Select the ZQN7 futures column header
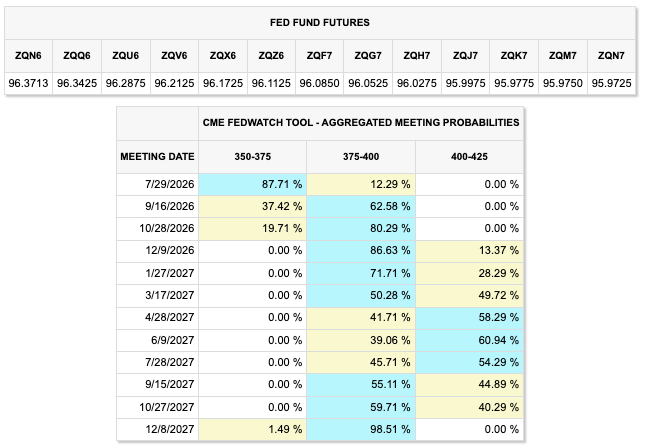Image resolution: width=647 pixels, height=448 pixels. point(612,56)
